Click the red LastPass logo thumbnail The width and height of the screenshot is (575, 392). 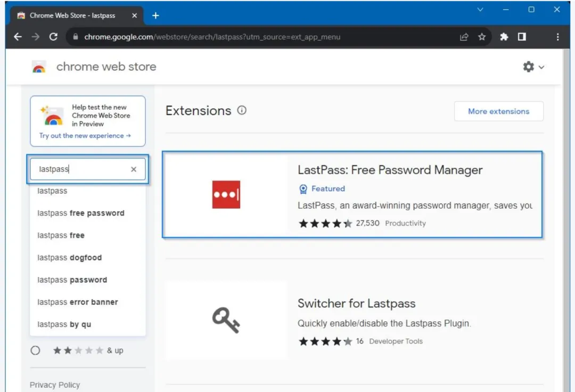(226, 194)
